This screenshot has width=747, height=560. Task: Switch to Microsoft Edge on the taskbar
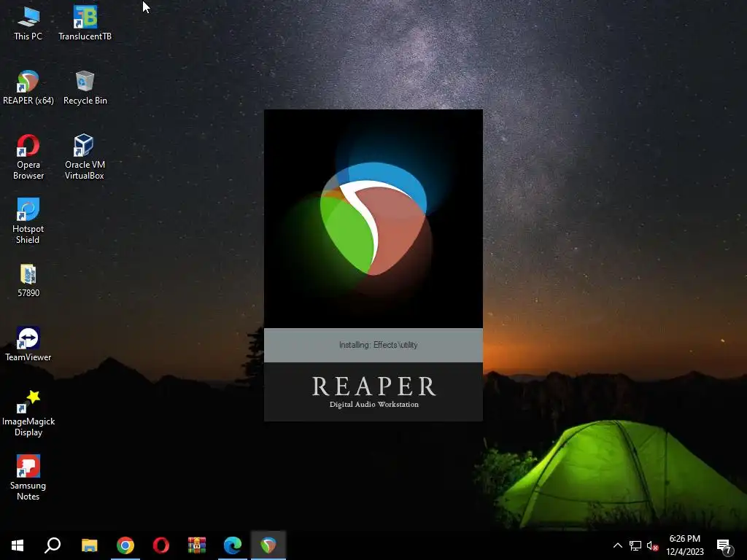233,545
